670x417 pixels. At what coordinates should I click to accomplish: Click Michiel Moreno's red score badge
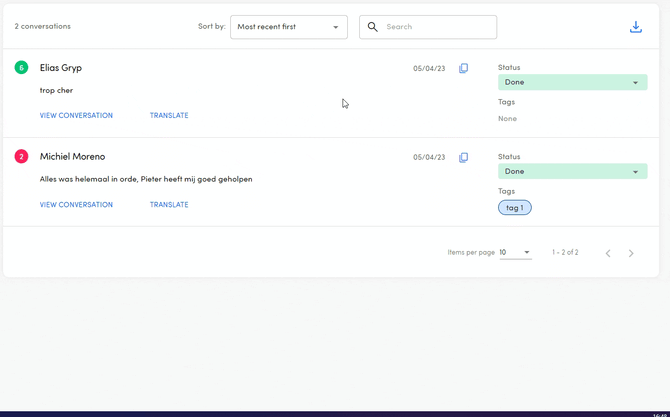tap(21, 157)
